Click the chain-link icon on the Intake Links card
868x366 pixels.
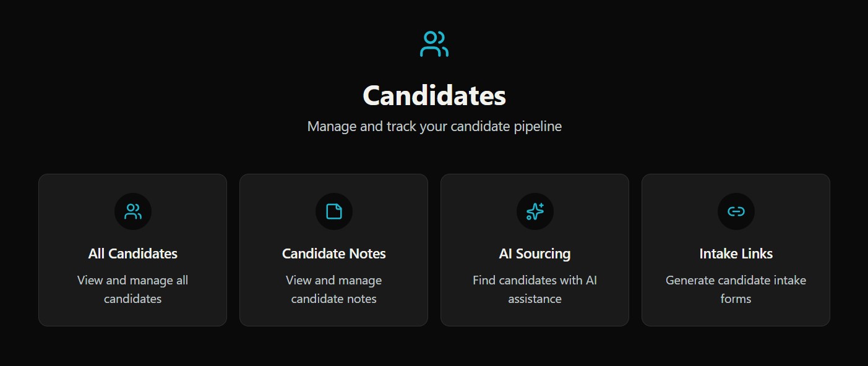pyautogui.click(x=736, y=211)
